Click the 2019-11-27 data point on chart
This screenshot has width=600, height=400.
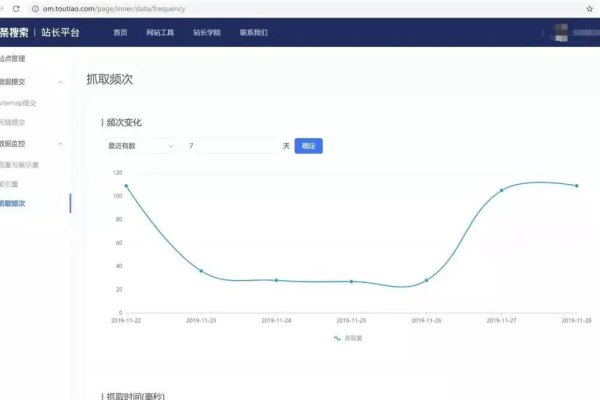(502, 190)
